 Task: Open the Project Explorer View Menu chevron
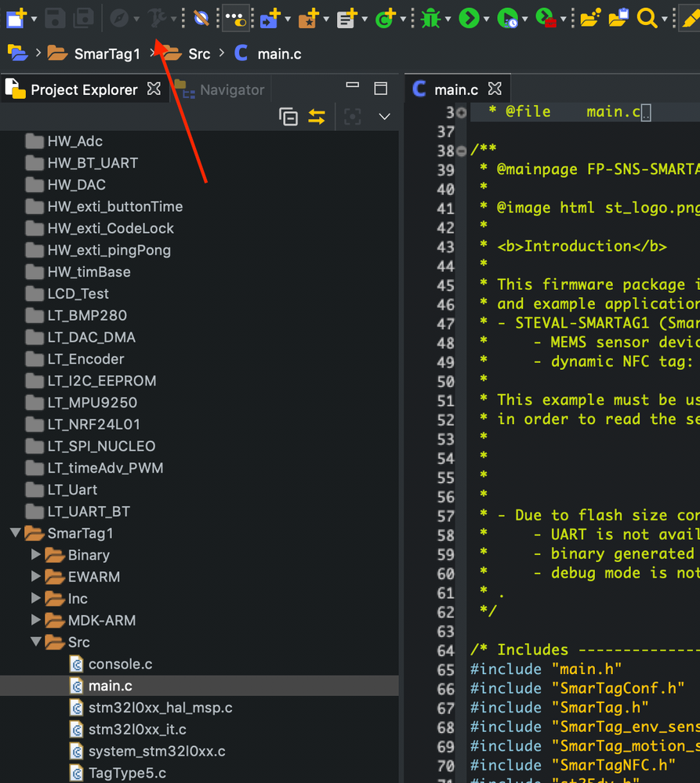(x=384, y=117)
